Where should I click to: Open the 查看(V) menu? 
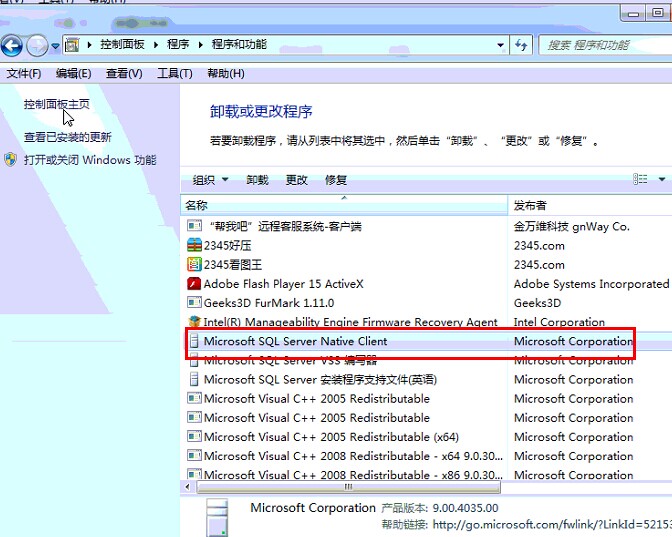(x=124, y=74)
